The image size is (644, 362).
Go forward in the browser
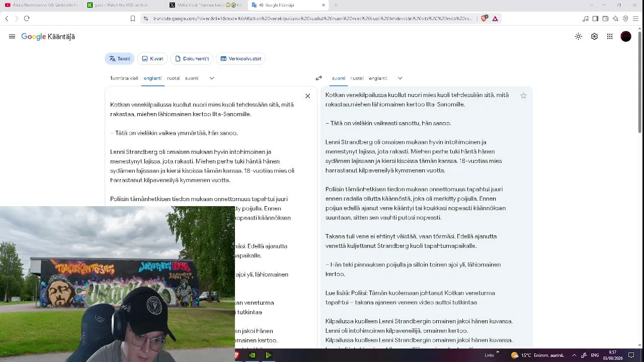point(17,19)
